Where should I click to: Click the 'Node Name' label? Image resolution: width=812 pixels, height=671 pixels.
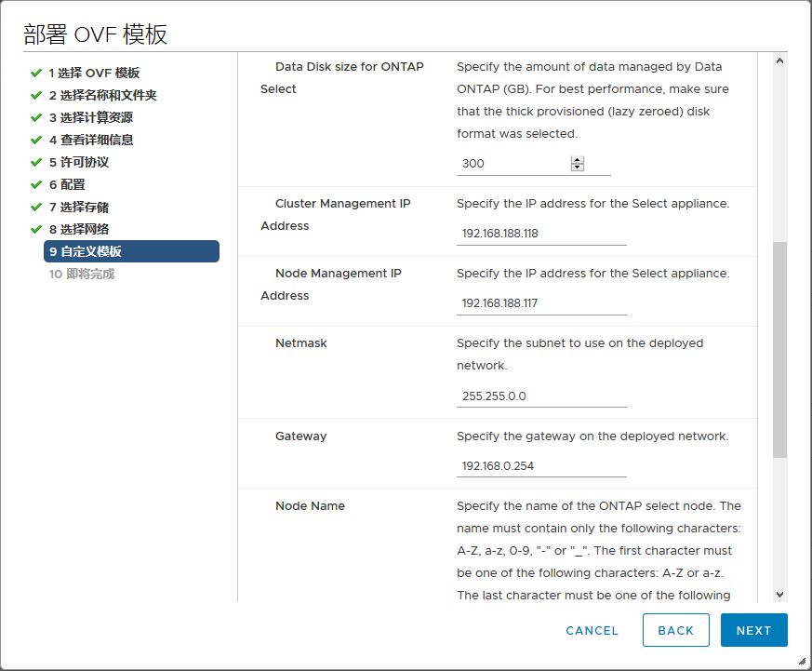pos(310,506)
